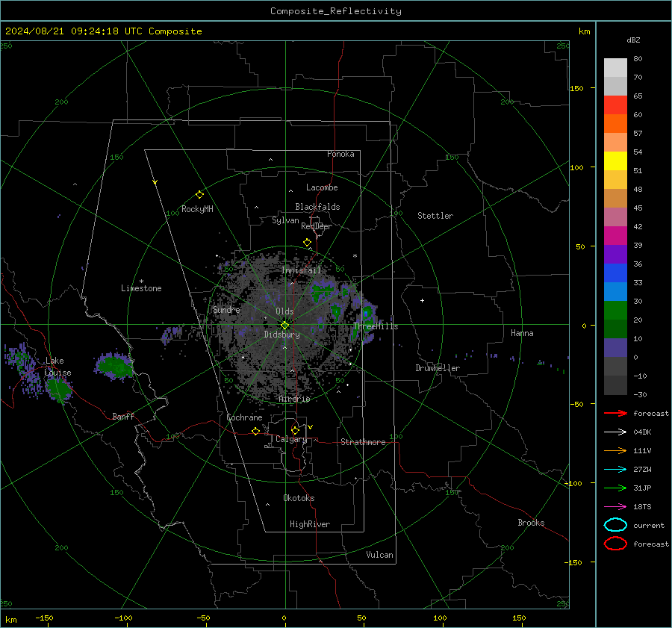Click the green echo below Lake Louise
This screenshot has width=672, height=628.
click(59, 390)
